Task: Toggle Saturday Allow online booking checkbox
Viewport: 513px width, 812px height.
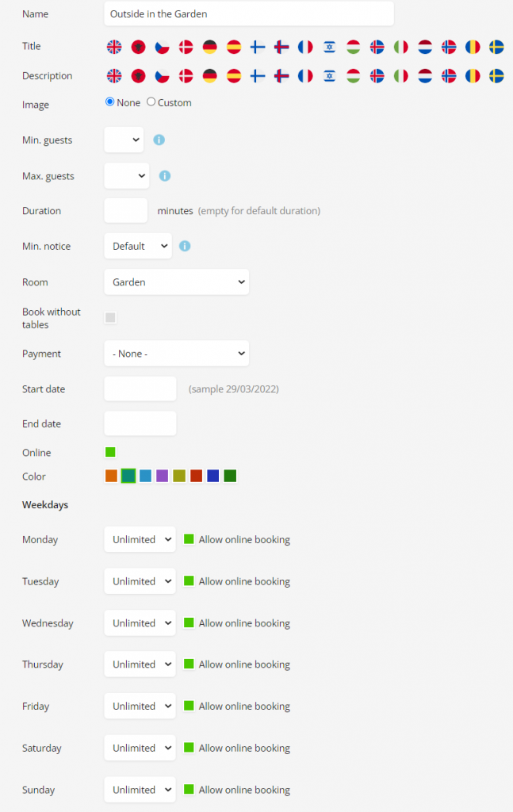Action: coord(189,747)
